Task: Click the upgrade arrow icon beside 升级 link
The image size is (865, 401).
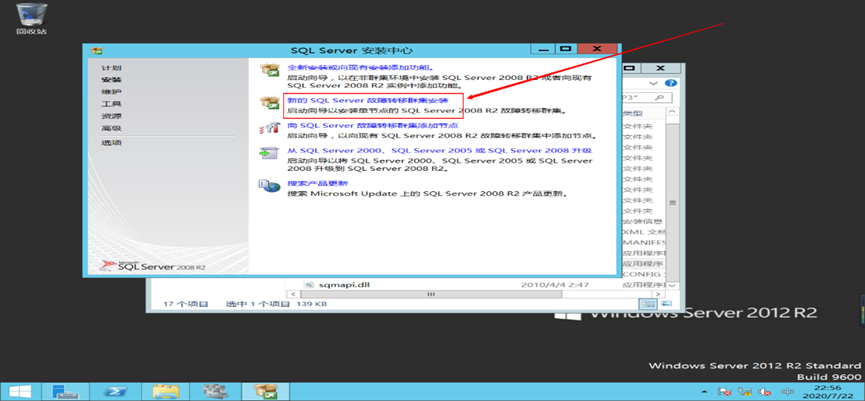Action: click(x=270, y=153)
